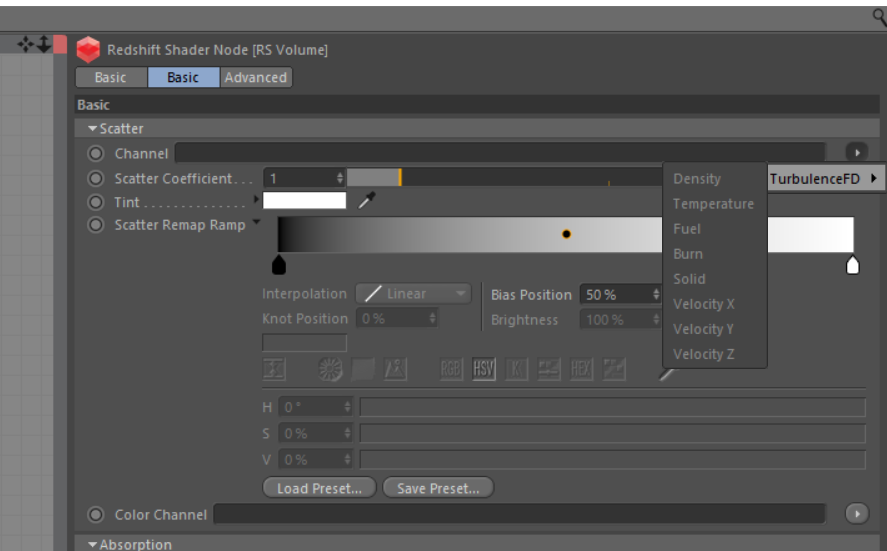Toggle the Channel animation dot
The height and width of the screenshot is (551, 887).
[96, 153]
